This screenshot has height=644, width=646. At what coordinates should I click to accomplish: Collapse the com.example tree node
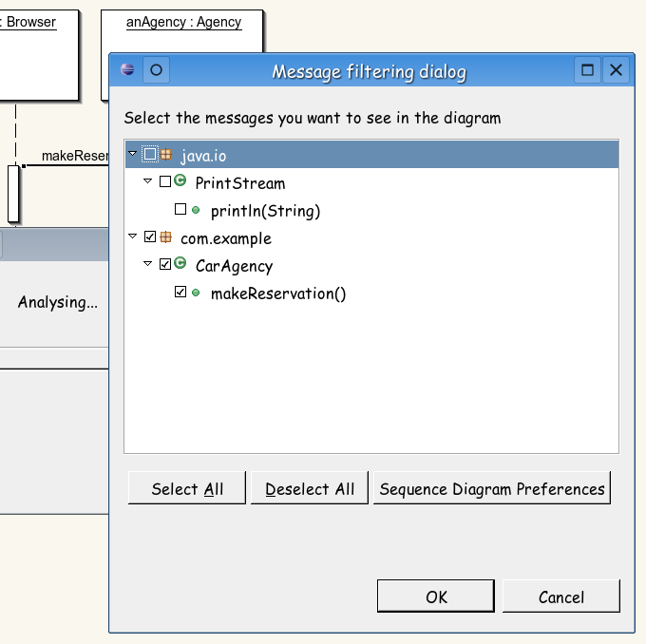[133, 237]
